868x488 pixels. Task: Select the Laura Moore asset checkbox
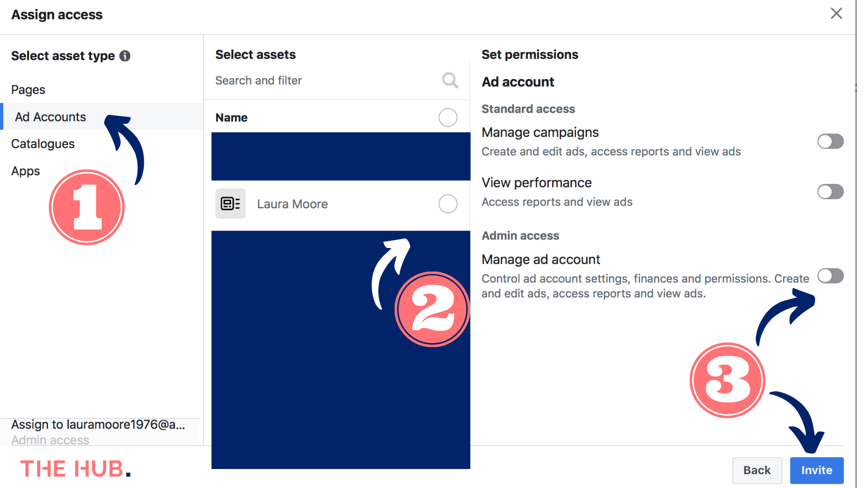(x=448, y=203)
